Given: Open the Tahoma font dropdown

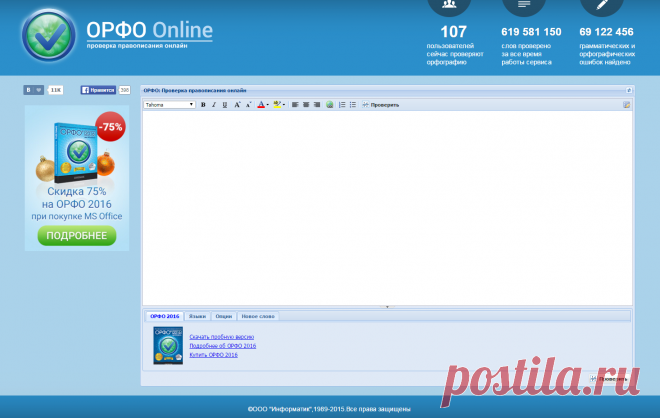Looking at the screenshot, I should (x=169, y=104).
